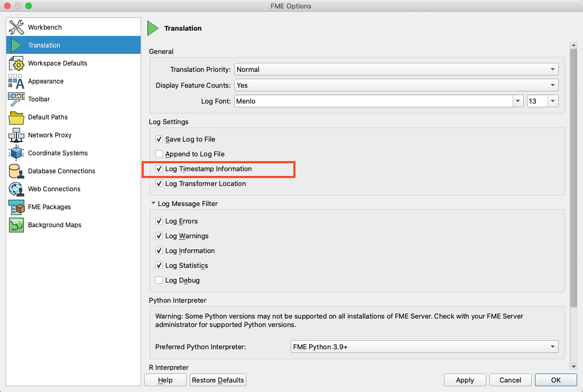
Task: Click the Toolbar icon in sidebar
Action: point(16,99)
